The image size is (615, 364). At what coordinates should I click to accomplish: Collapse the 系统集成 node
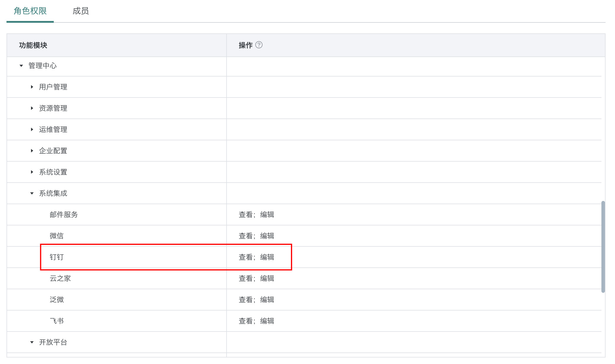coord(32,194)
